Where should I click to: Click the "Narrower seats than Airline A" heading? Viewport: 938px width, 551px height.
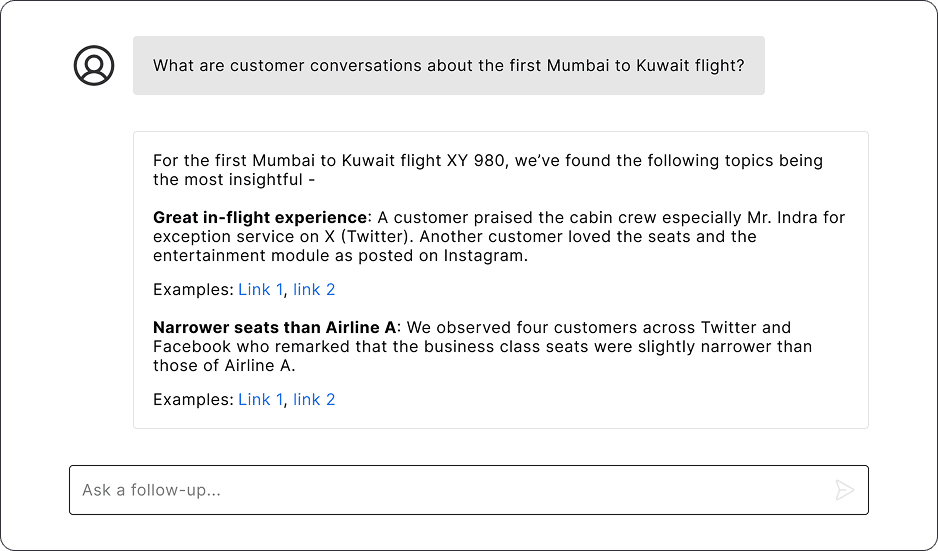click(x=275, y=328)
